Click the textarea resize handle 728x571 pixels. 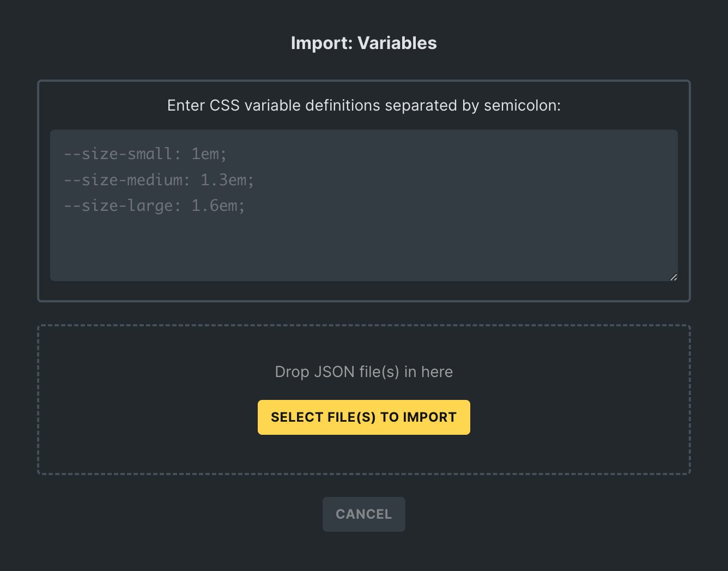point(674,277)
